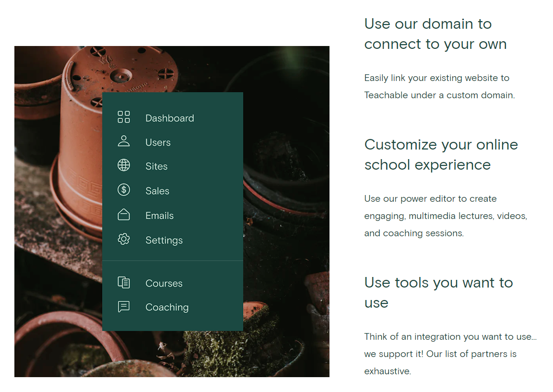Screen dimensions: 553x392
Task: Click the Settings gear icon
Action: 123,239
